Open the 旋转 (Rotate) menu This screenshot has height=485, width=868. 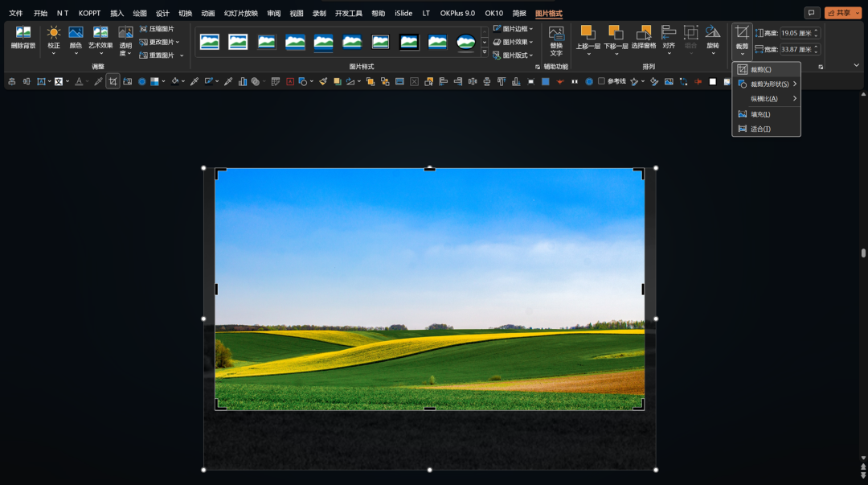713,39
